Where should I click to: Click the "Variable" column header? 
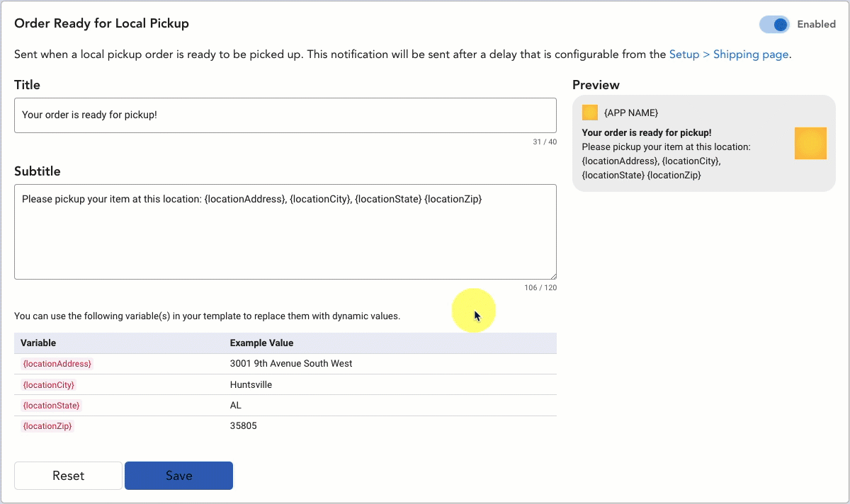point(38,343)
